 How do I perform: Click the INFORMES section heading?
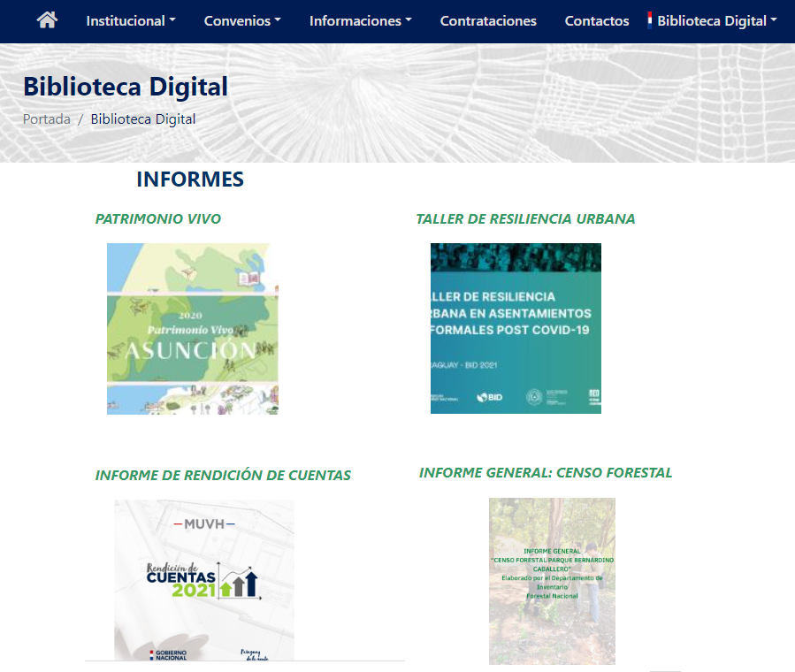coord(190,179)
